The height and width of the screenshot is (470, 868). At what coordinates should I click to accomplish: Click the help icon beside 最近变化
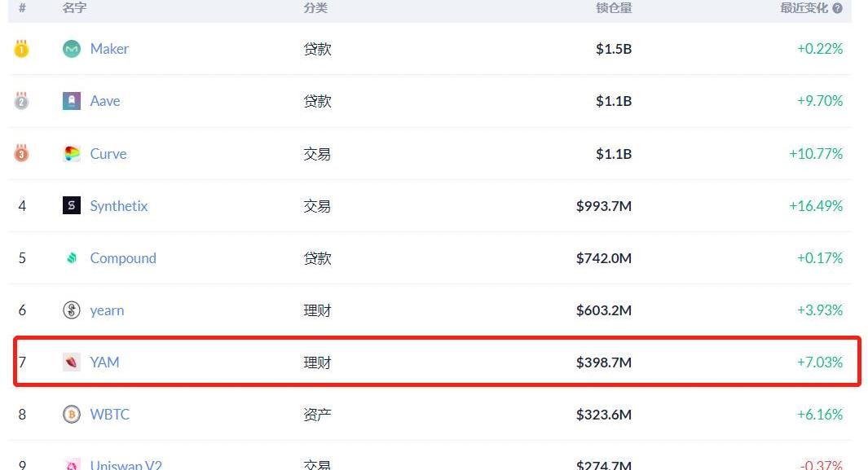tap(837, 8)
